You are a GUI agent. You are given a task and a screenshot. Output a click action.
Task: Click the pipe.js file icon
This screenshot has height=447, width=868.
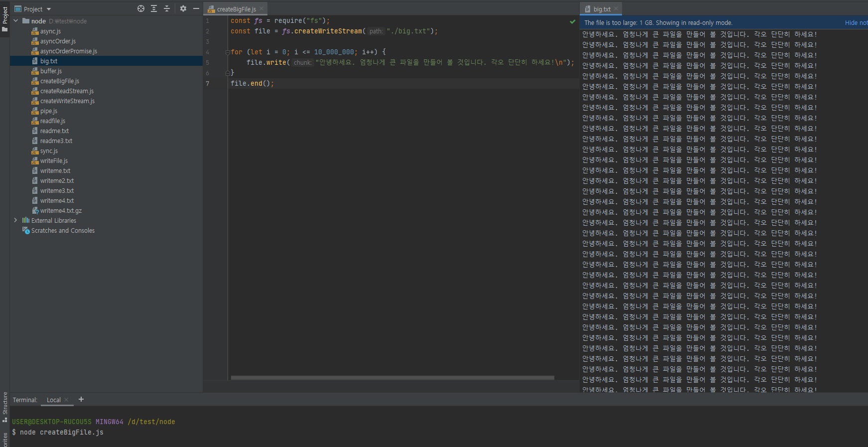[x=35, y=111]
